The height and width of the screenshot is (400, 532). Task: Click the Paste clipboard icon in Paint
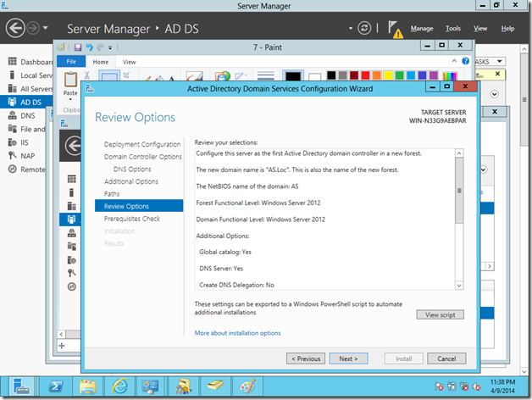pos(70,79)
